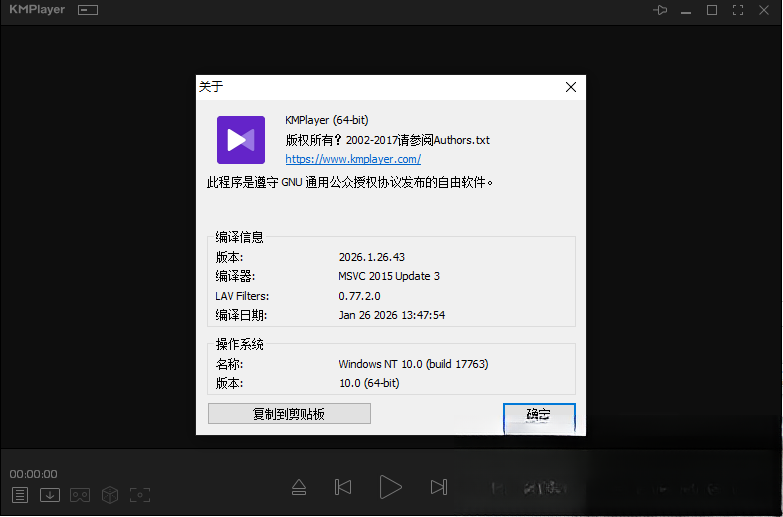Image resolution: width=783 pixels, height=517 pixels.
Task: Click the purple KMPlayer logo
Action: [241, 140]
